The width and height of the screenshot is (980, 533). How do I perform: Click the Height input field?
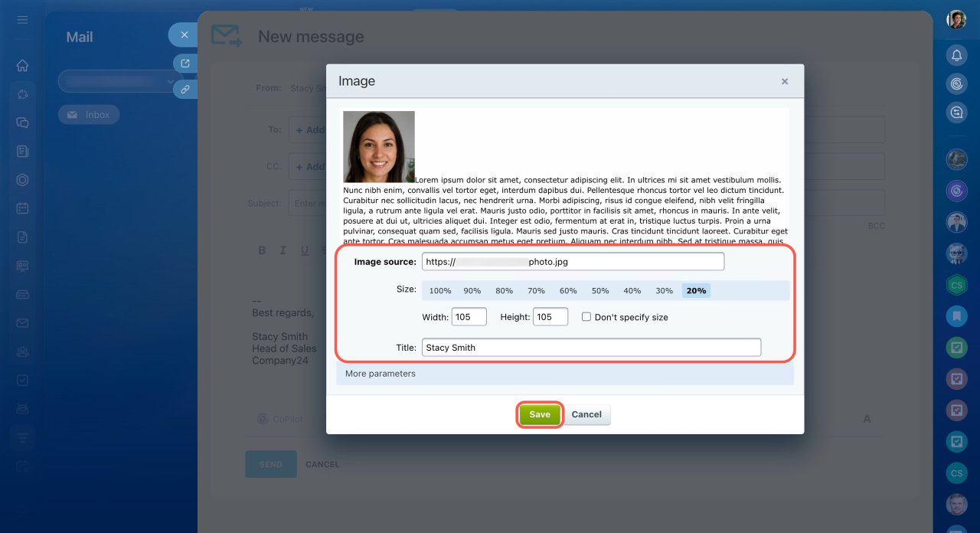(x=550, y=317)
